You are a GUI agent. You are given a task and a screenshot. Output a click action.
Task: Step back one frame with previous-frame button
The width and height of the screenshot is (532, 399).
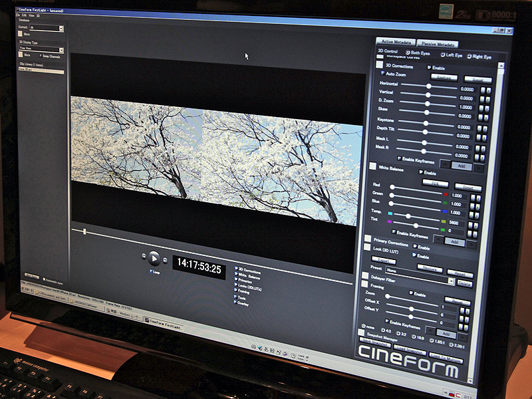[x=144, y=256]
